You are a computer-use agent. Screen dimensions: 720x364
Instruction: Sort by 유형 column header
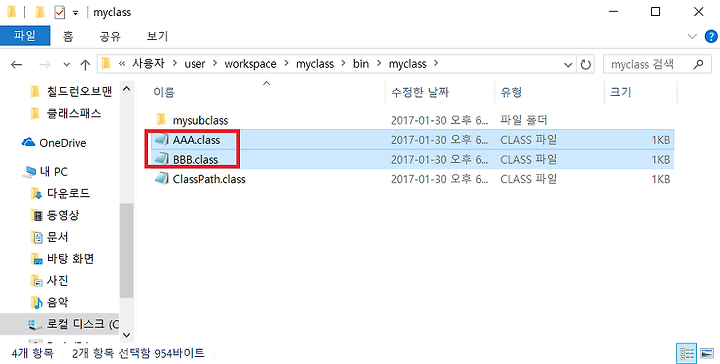[x=511, y=92]
